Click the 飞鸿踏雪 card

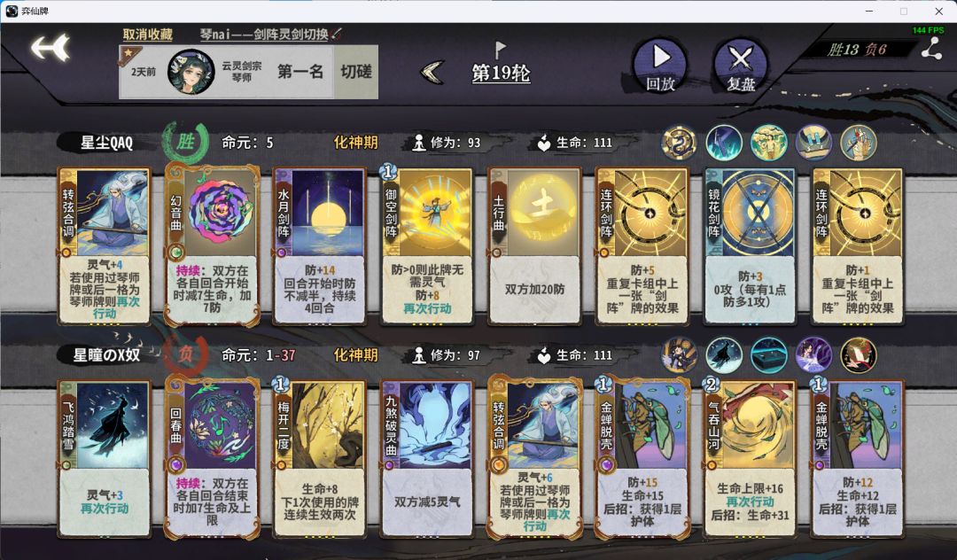pyautogui.click(x=105, y=459)
